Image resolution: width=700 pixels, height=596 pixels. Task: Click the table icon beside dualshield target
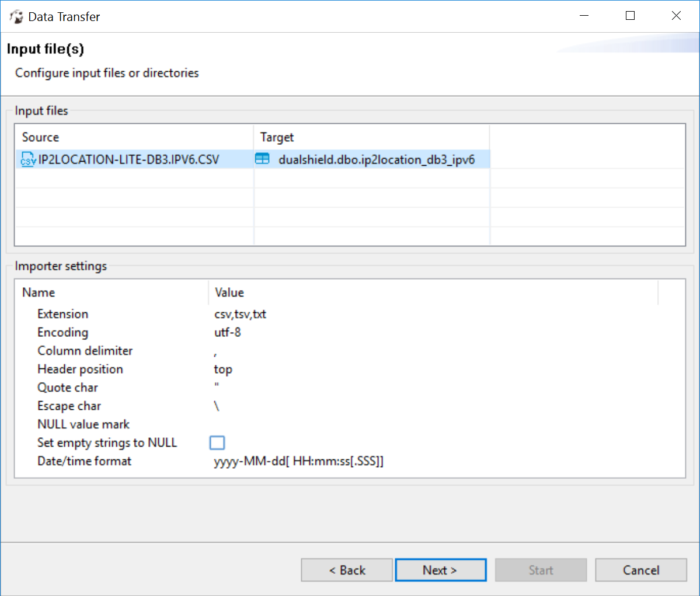263,159
